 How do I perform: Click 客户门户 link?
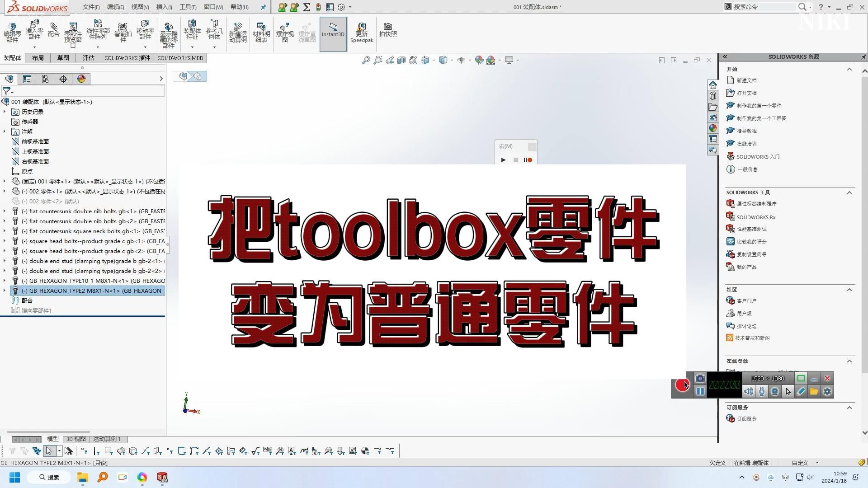[746, 301]
